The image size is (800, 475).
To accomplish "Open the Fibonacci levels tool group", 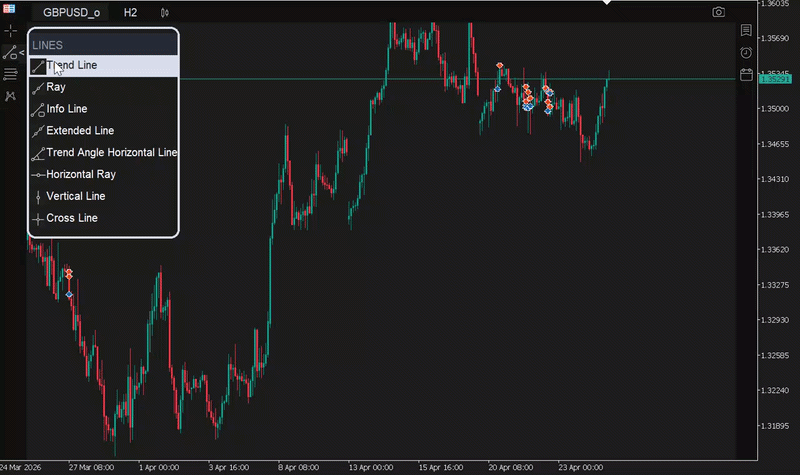I will coord(10,74).
